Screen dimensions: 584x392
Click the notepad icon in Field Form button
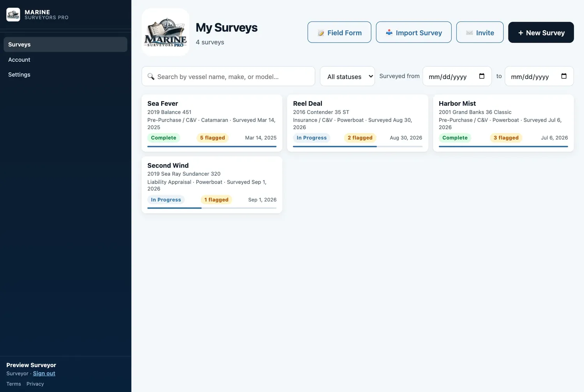(321, 33)
